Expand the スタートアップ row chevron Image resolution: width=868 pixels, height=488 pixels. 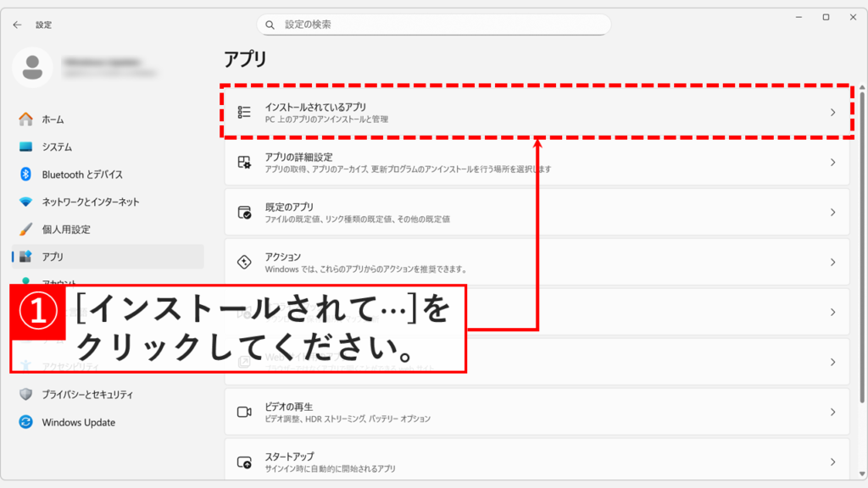[x=835, y=462]
